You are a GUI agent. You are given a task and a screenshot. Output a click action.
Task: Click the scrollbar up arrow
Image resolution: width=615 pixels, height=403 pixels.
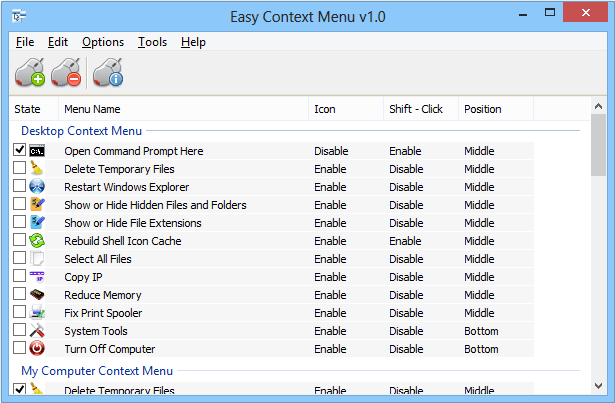tap(598, 106)
